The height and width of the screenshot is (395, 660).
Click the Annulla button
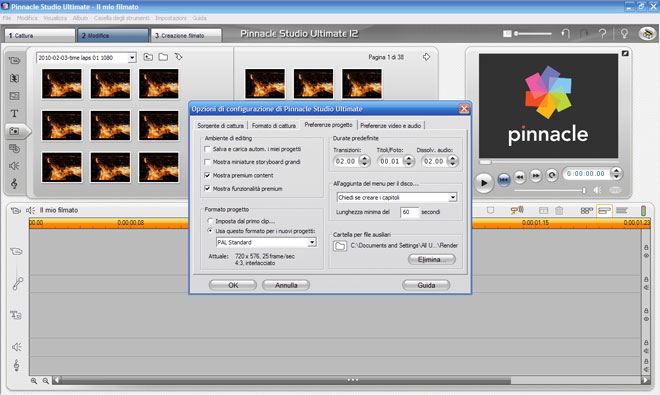[286, 285]
